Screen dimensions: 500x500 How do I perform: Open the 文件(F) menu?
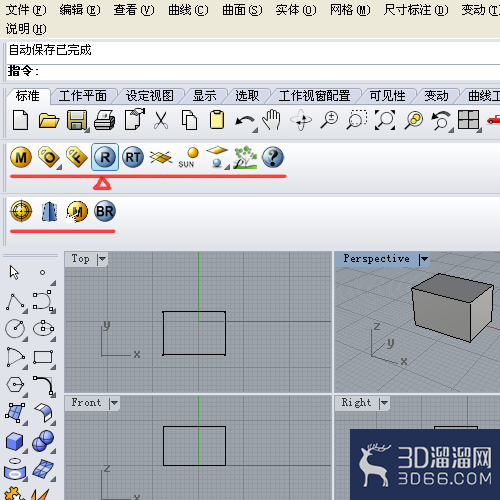point(26,10)
